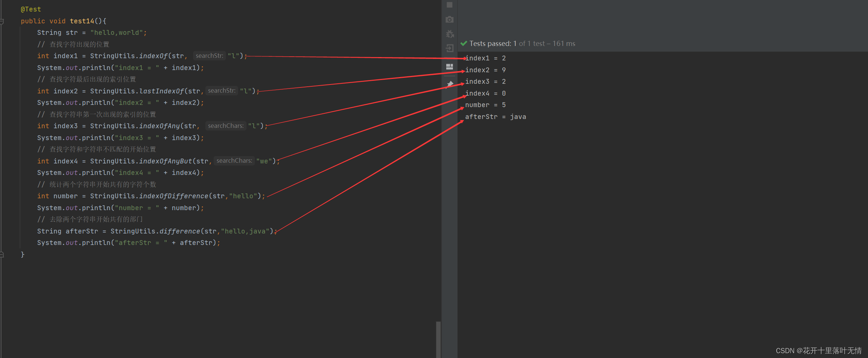Click the Pin Tab pushpin icon

click(x=450, y=85)
